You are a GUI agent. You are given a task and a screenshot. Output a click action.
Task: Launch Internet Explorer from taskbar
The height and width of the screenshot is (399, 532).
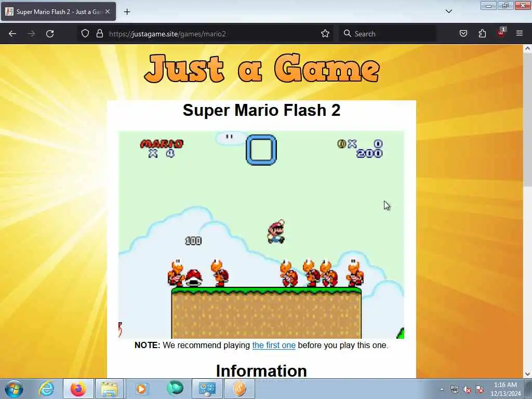46,389
